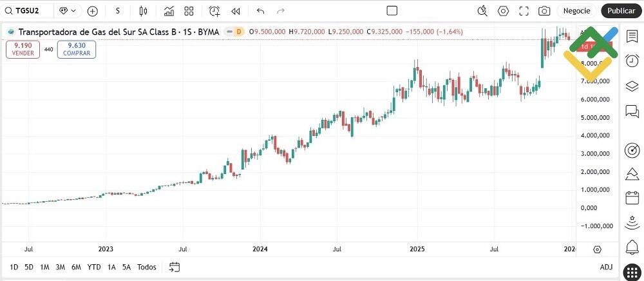644x281 pixels.
Task: Select the 3M date range
Action: (x=61, y=267)
